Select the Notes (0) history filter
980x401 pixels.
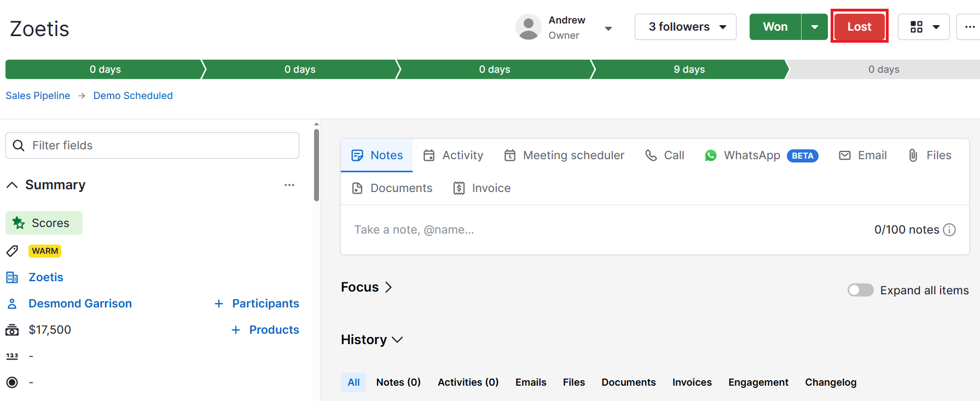[398, 382]
